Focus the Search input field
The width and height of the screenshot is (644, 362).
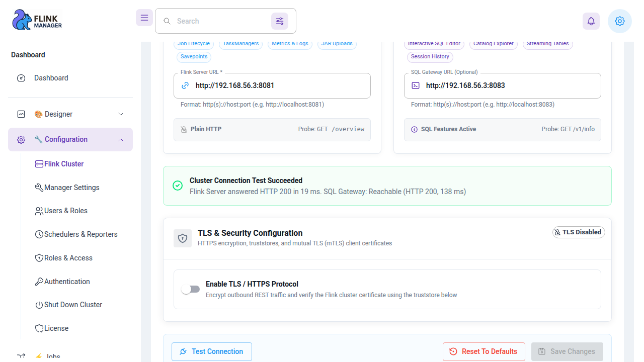[x=221, y=21]
